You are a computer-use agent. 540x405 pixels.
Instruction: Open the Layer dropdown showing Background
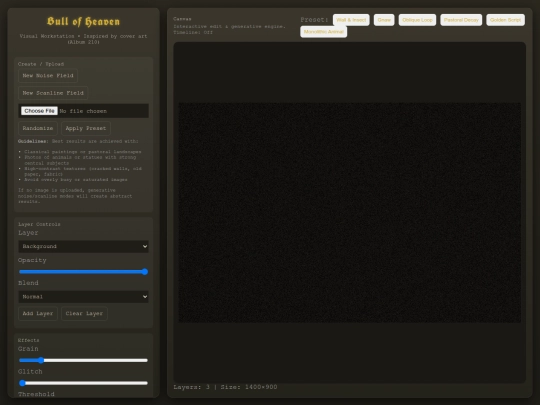click(83, 247)
